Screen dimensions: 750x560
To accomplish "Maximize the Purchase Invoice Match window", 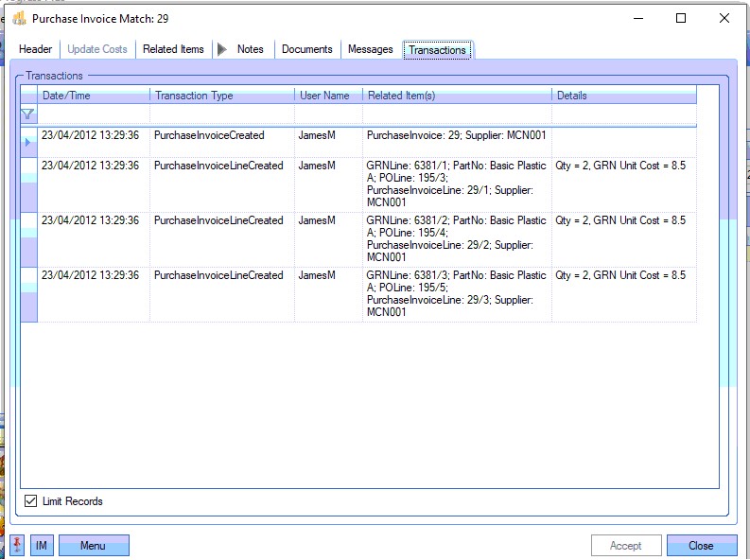I will [x=681, y=18].
